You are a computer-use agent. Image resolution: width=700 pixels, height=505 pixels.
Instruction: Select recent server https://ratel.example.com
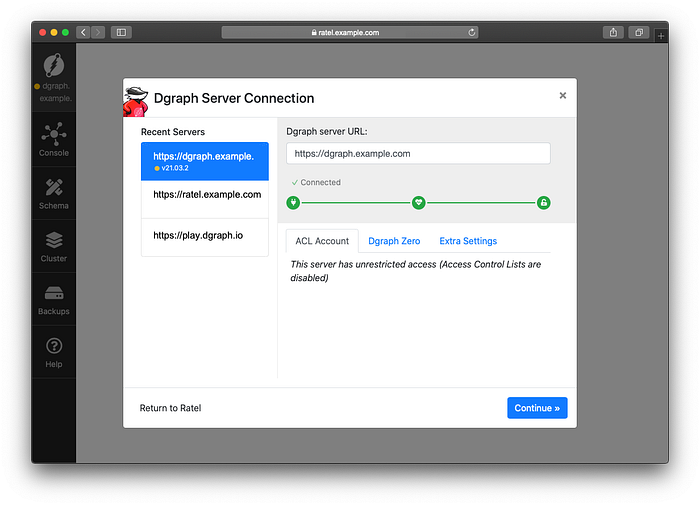point(204,199)
